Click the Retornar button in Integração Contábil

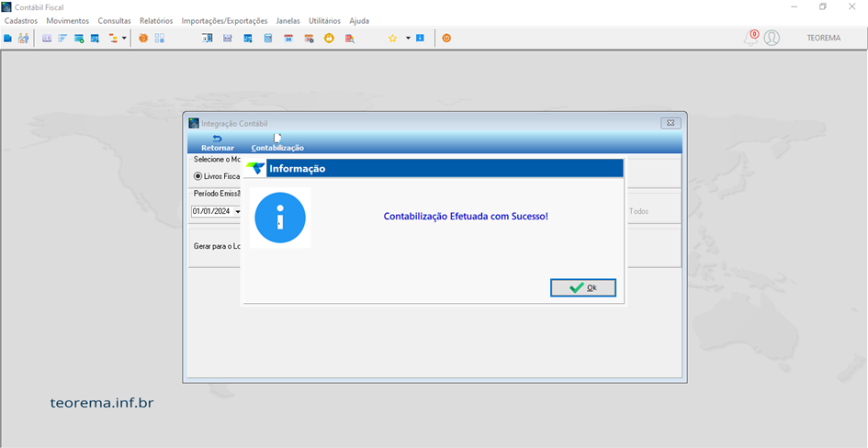(218, 143)
